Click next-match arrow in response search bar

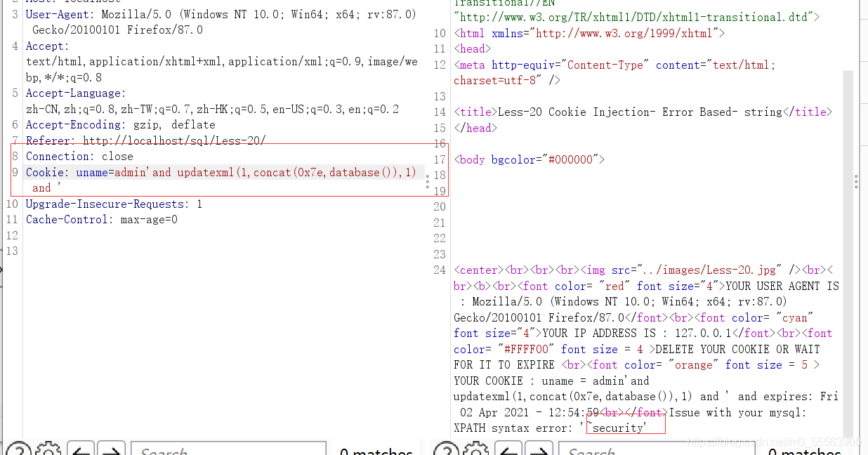(539, 449)
